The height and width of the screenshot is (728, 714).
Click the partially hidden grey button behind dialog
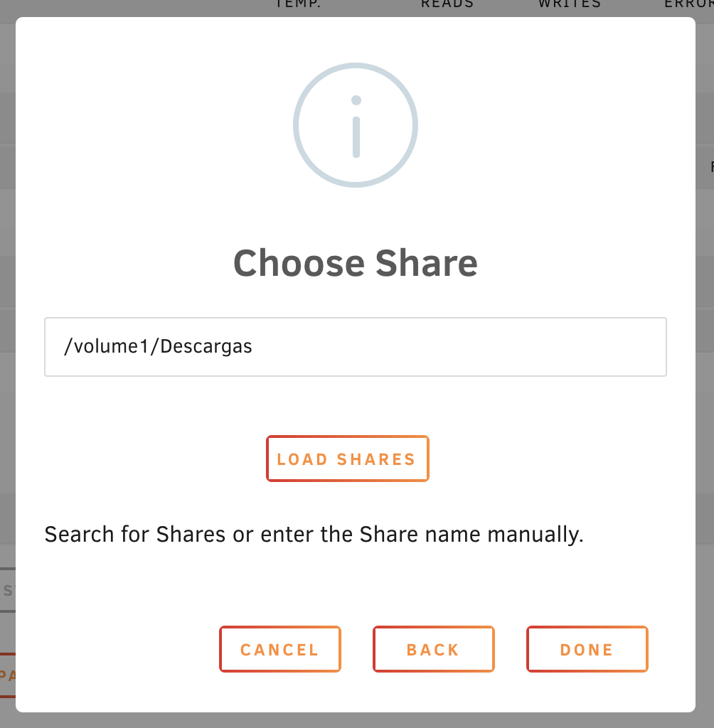[8, 590]
